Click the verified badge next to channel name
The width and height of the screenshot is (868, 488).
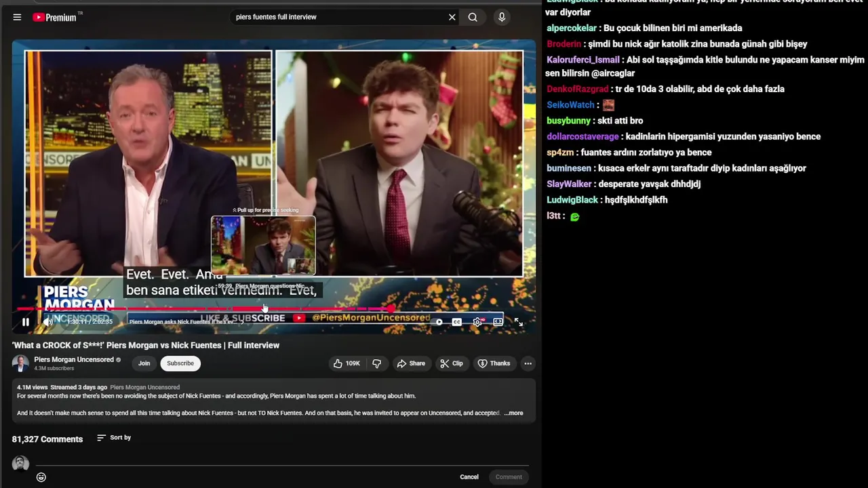pos(118,360)
